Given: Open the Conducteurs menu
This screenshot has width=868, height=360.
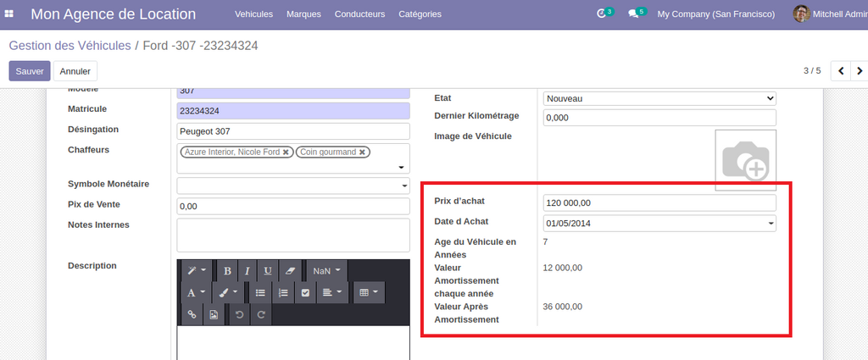Looking at the screenshot, I should click(359, 14).
